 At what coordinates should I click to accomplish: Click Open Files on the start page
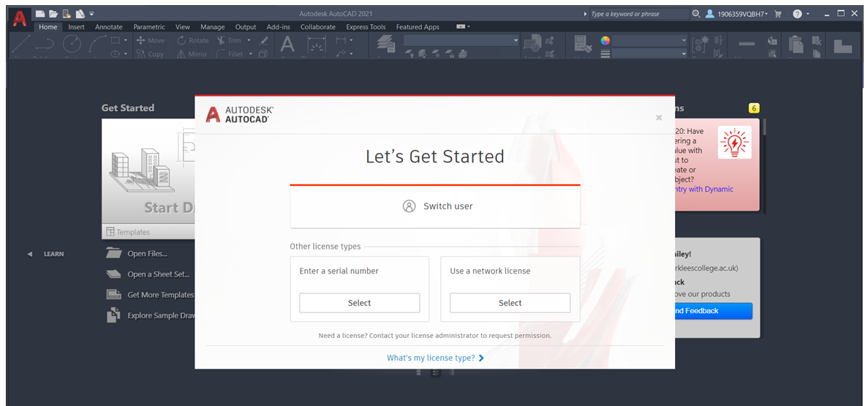click(x=137, y=254)
